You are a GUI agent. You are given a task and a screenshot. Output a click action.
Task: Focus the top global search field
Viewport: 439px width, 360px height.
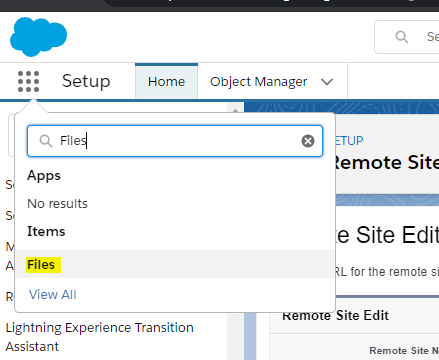point(406,37)
